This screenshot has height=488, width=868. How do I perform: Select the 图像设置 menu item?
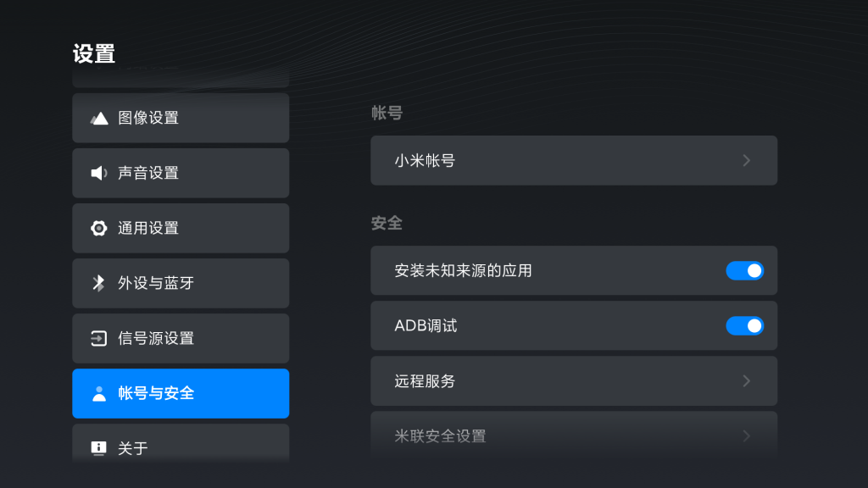(x=181, y=118)
